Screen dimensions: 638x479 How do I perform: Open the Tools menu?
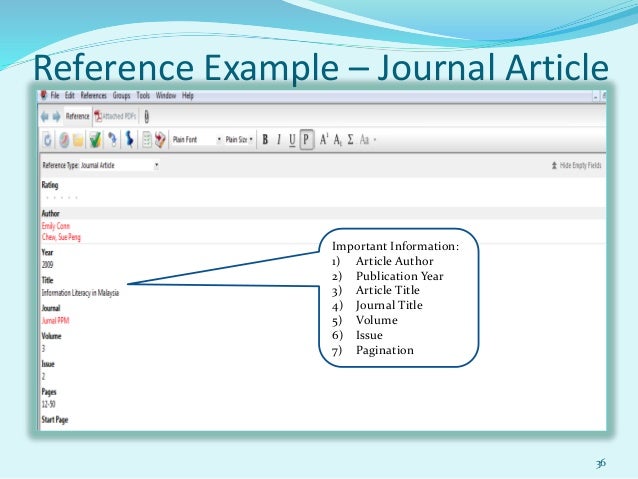click(x=143, y=96)
